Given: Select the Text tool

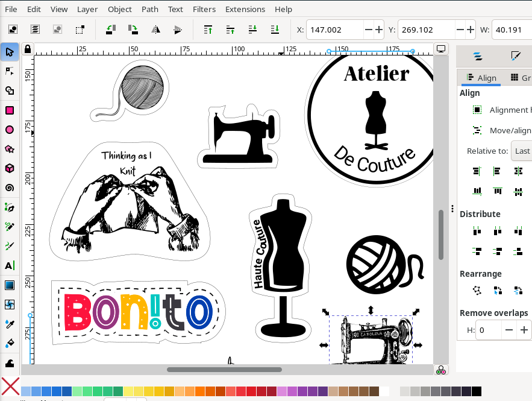Looking at the screenshot, I should [10, 265].
